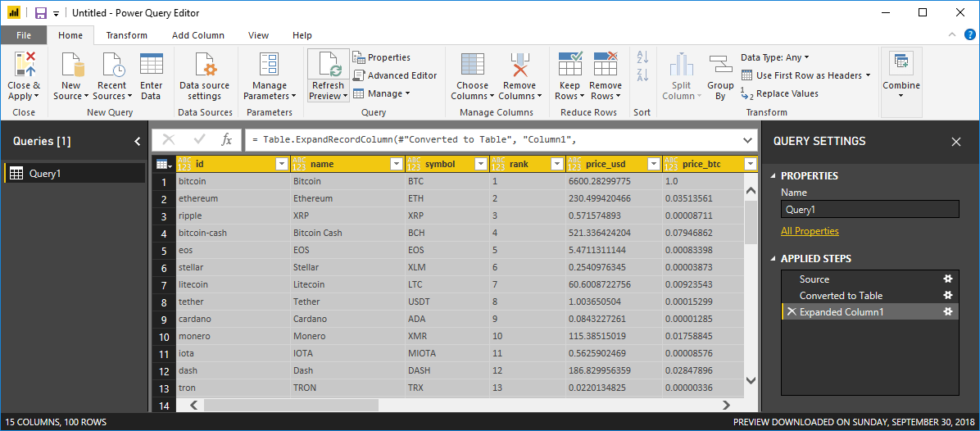Click the fx formula icon

(227, 141)
